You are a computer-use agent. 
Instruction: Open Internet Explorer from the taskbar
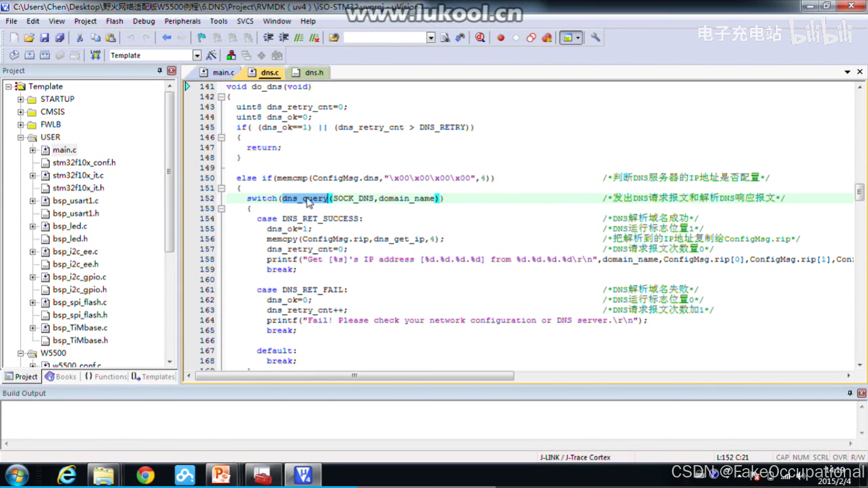click(x=66, y=475)
